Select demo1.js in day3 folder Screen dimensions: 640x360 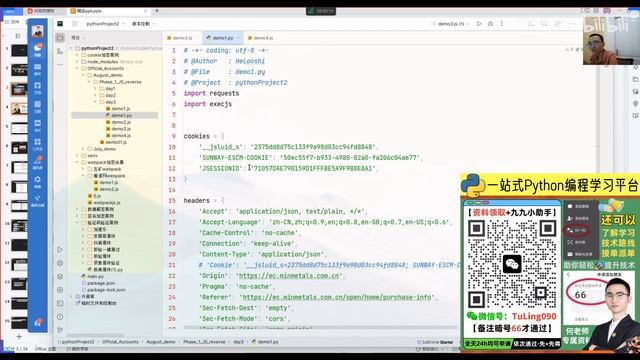118,109
